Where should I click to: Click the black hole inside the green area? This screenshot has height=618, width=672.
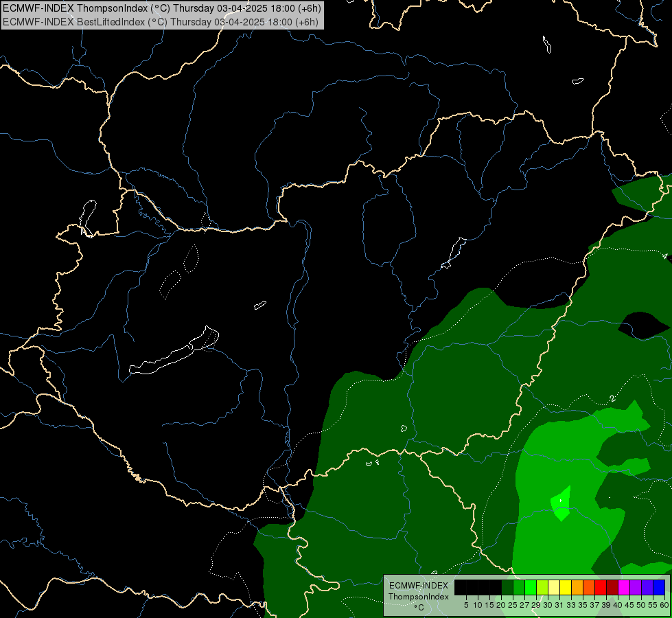pyautogui.click(x=643, y=325)
